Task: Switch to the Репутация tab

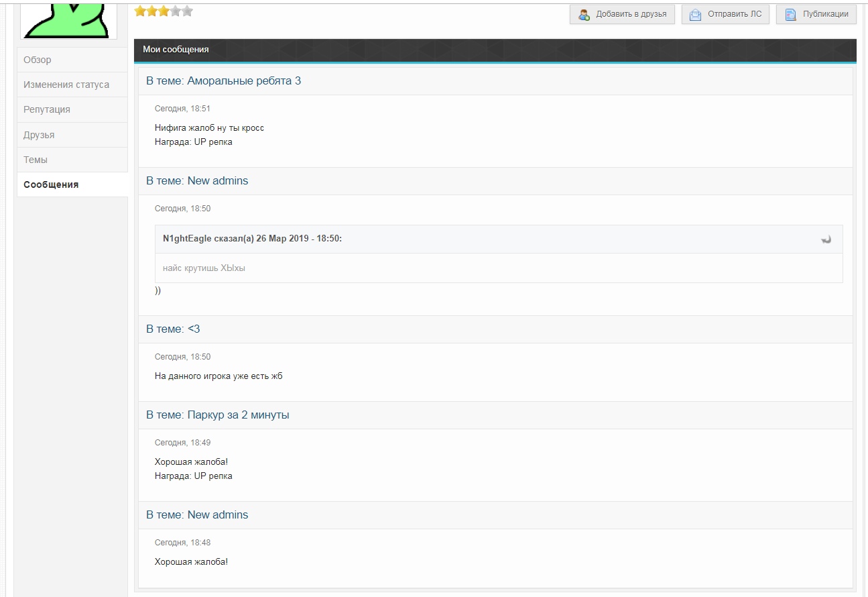Action: (x=72, y=109)
